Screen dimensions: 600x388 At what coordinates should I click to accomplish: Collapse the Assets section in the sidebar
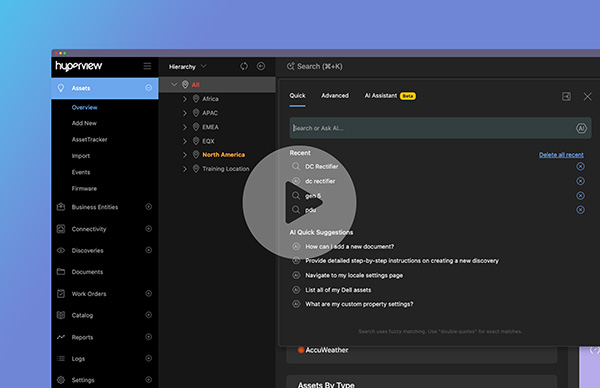[x=148, y=88]
